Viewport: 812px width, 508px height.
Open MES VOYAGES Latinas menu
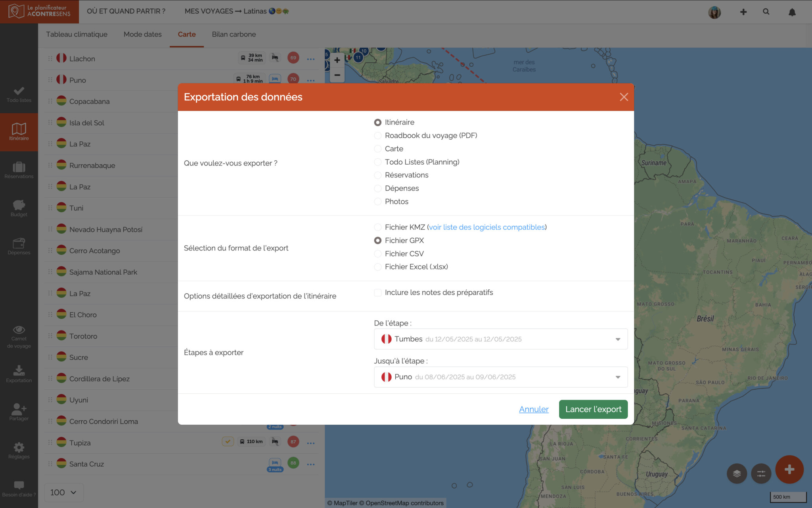click(236, 11)
